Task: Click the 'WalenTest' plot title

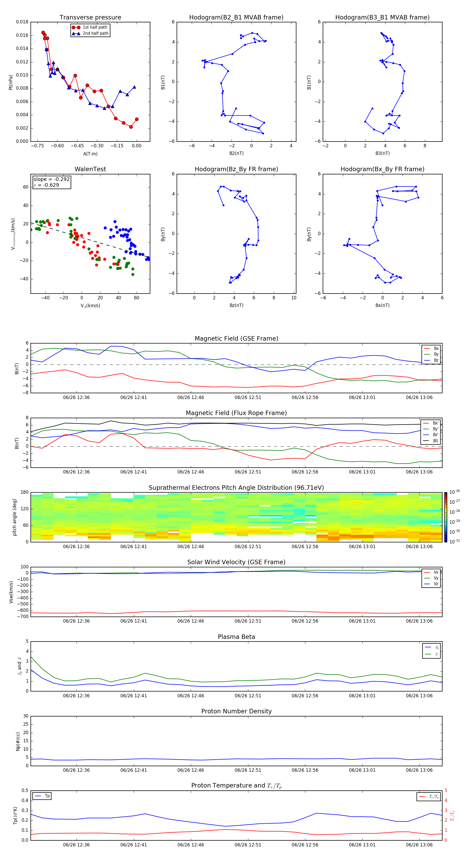Action: coord(90,169)
